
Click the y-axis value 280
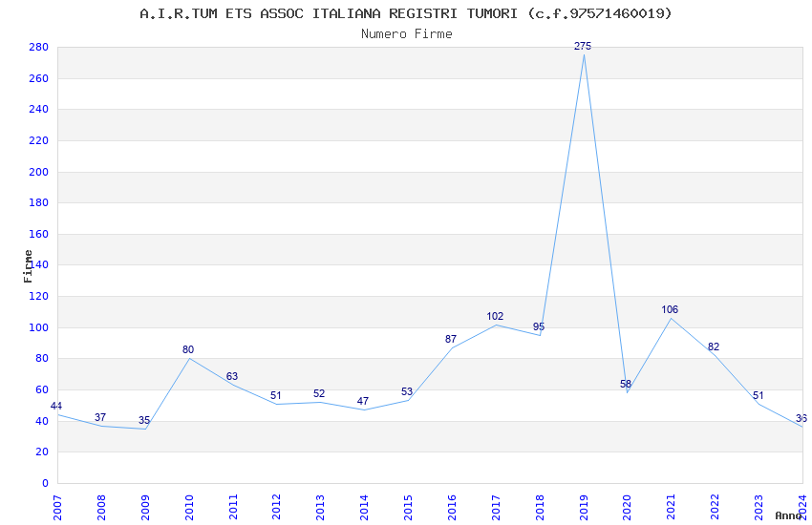pos(39,48)
